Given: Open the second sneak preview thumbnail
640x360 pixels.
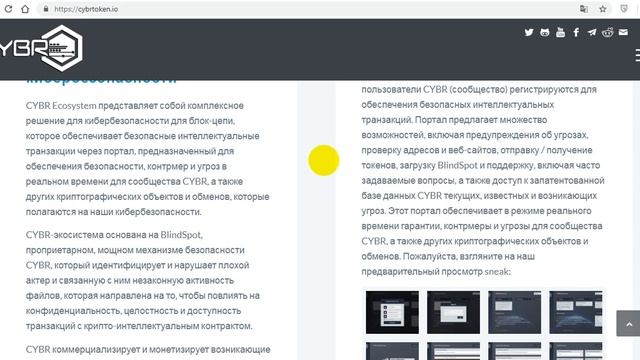Looking at the screenshot, I should [453, 312].
